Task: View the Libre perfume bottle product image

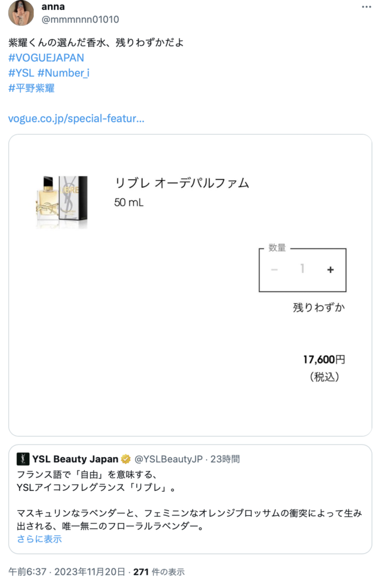Action: click(62, 202)
